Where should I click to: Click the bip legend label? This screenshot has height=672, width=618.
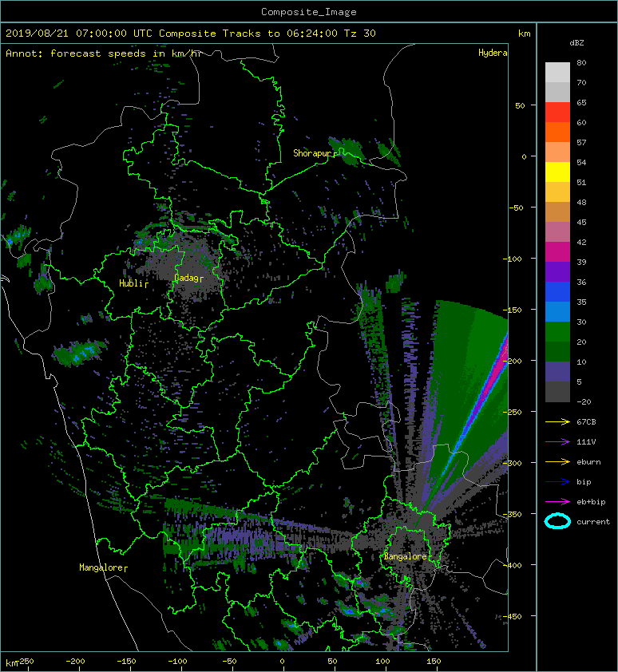[x=584, y=482]
